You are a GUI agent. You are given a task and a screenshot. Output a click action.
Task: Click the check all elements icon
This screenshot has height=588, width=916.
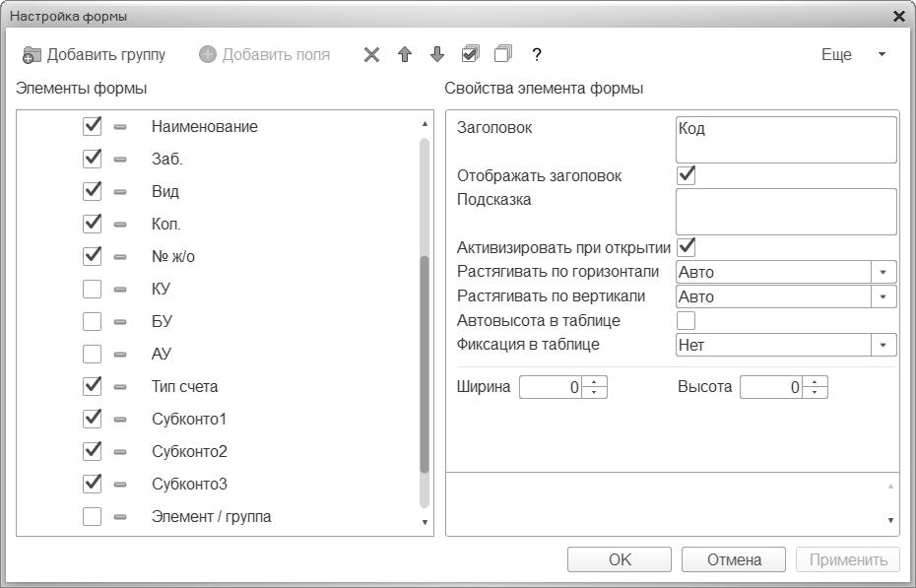pos(471,54)
